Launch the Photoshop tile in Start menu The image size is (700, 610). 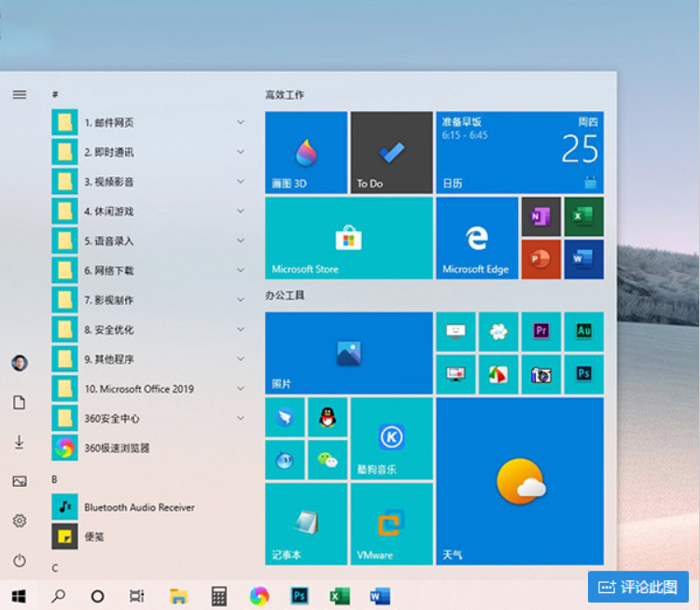pos(584,374)
